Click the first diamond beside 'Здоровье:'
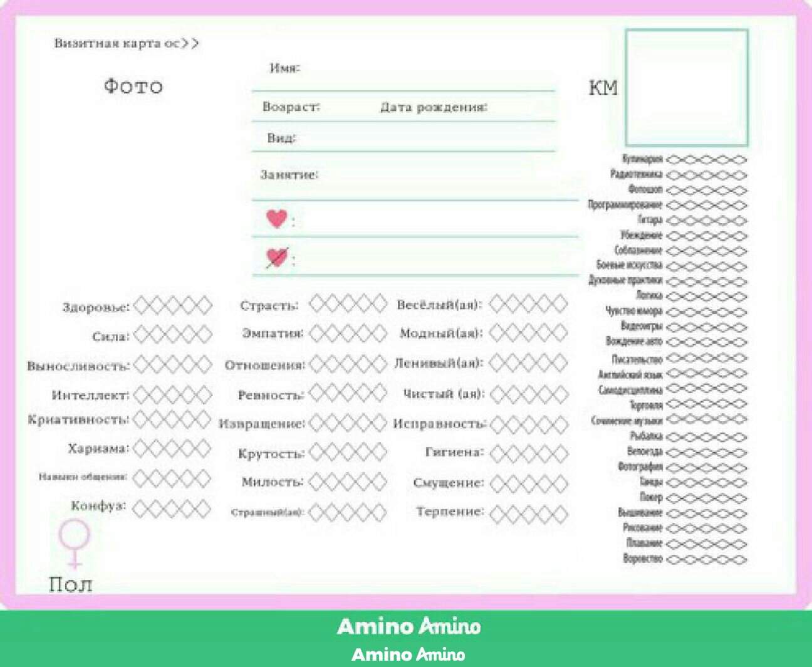Image resolution: width=812 pixels, height=667 pixels. 141,306
